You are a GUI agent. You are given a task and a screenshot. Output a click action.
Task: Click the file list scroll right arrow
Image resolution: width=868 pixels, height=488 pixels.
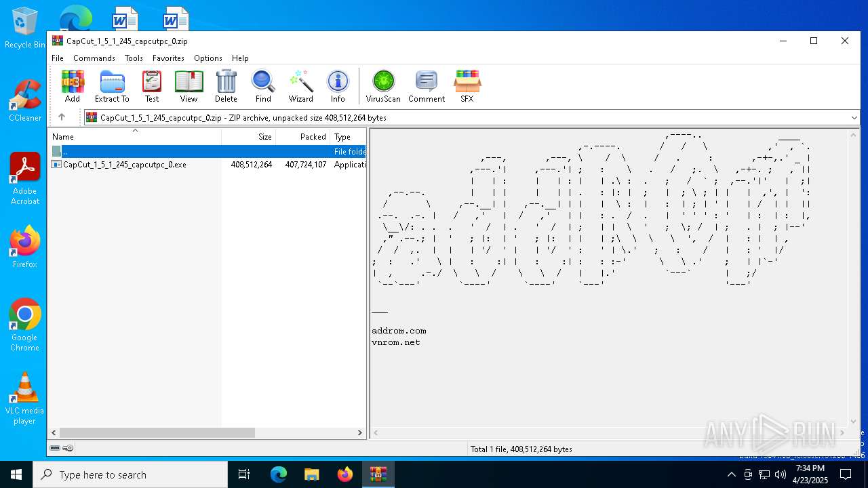(360, 432)
